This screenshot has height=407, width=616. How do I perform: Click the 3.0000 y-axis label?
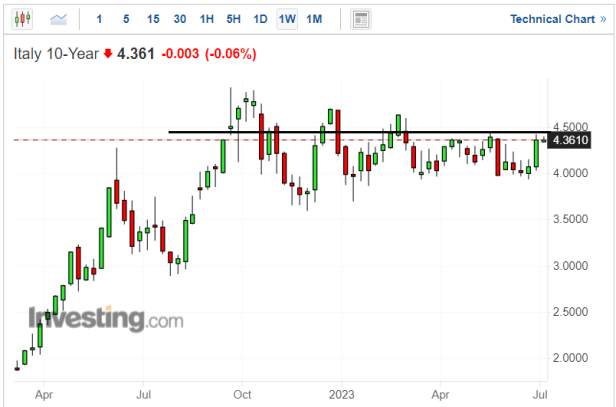571,266
